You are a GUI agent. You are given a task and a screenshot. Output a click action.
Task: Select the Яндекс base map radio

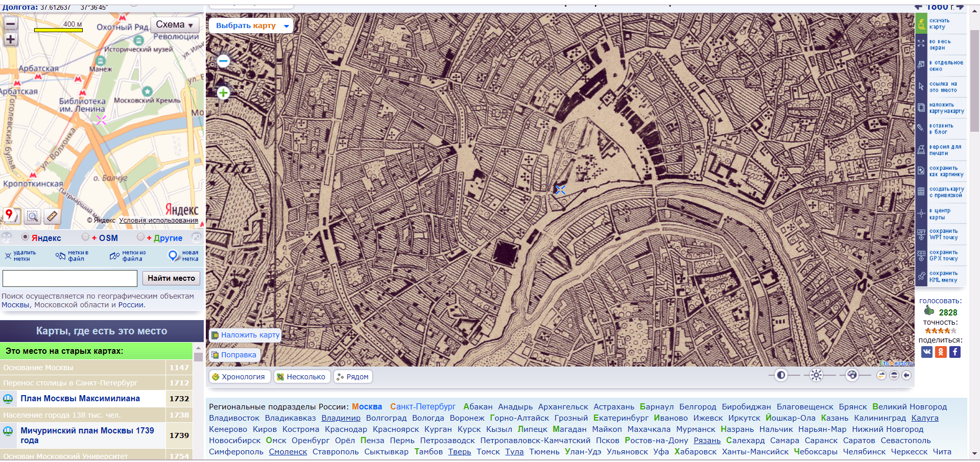(25, 237)
